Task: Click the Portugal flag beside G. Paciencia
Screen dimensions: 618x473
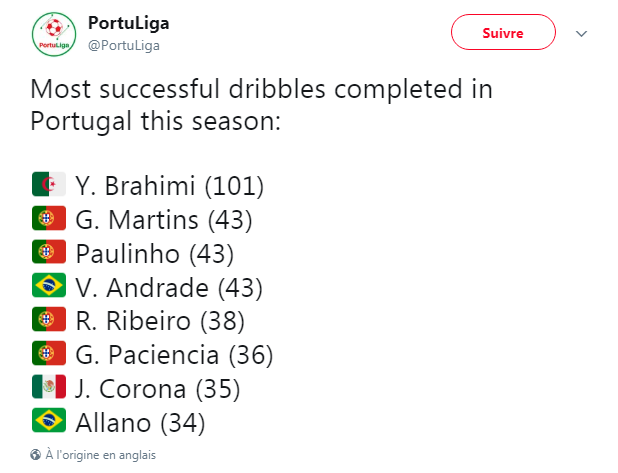Action: [x=48, y=354]
